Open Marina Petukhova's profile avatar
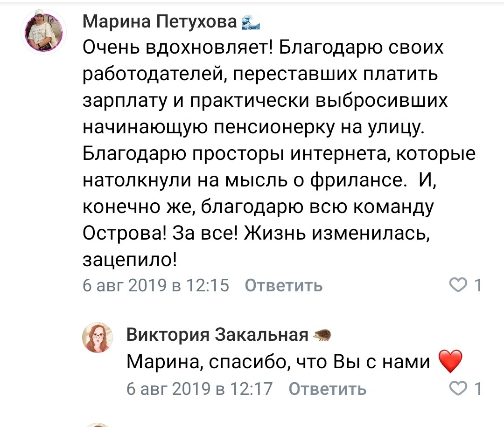 (44, 32)
